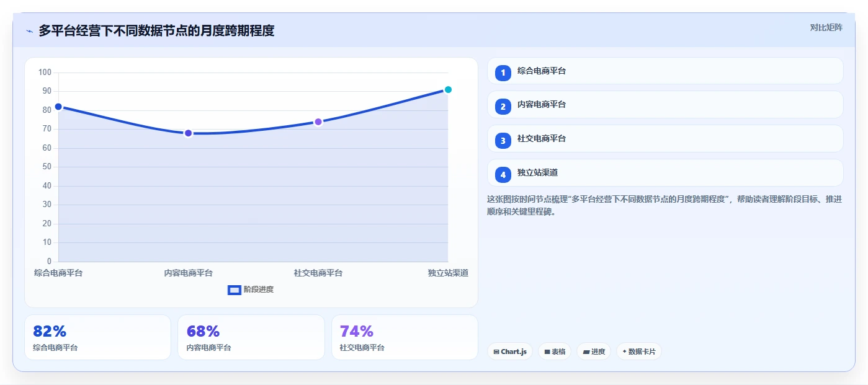The height and width of the screenshot is (385, 868).
Task: Click the 综合电商平台 data point at 82
Action: pos(58,107)
